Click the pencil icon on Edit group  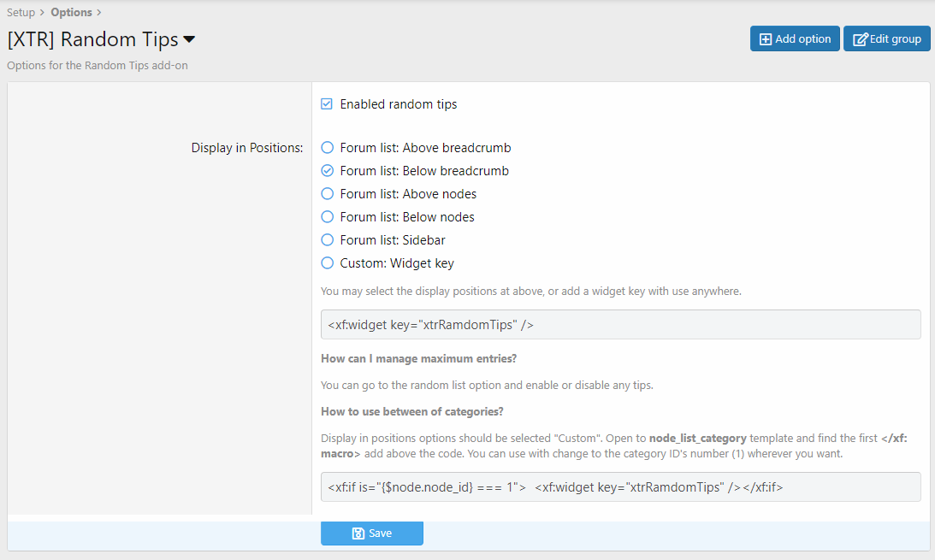(x=860, y=39)
